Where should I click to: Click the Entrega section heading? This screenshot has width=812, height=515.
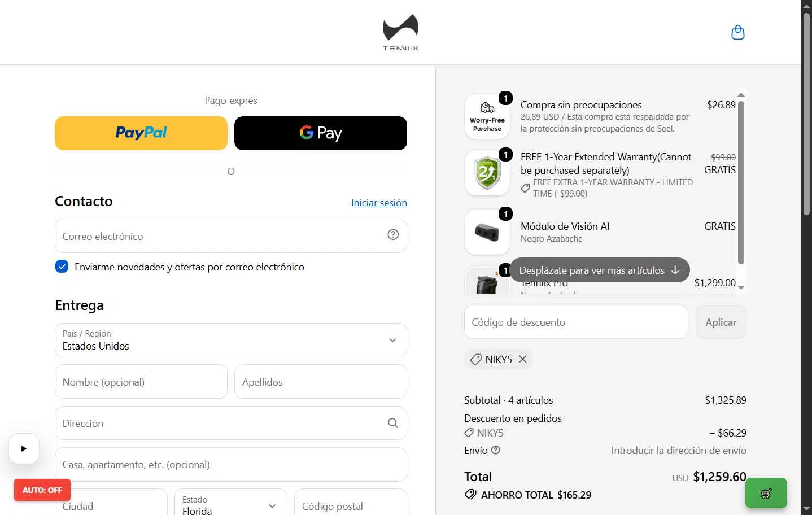point(80,305)
